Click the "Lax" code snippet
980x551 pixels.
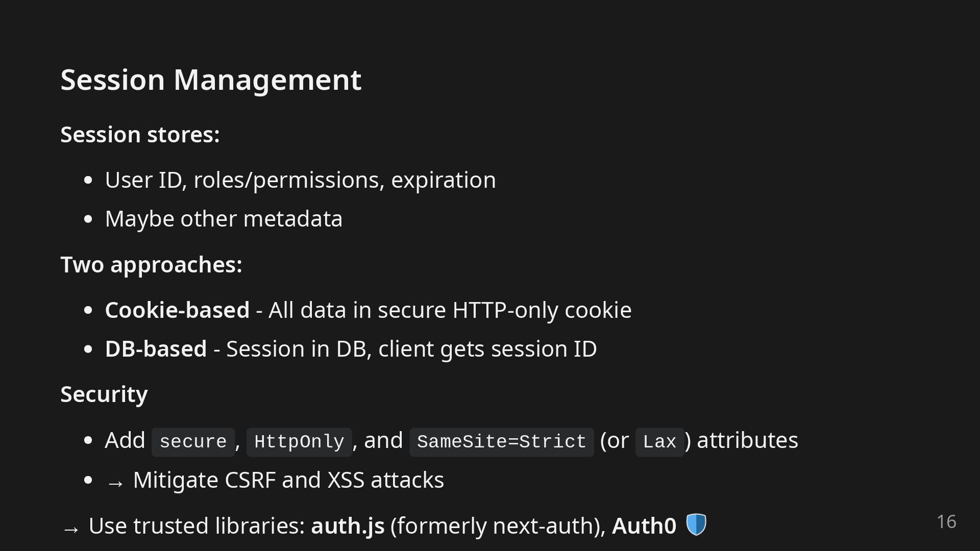coord(659,442)
